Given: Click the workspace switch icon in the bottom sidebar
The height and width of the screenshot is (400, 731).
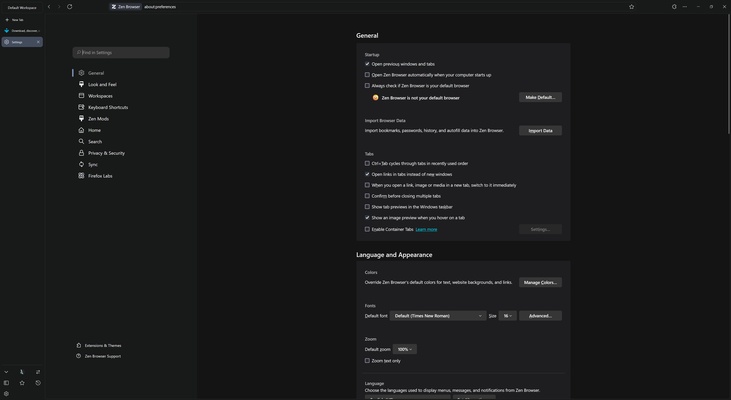Looking at the screenshot, I should coord(38,372).
